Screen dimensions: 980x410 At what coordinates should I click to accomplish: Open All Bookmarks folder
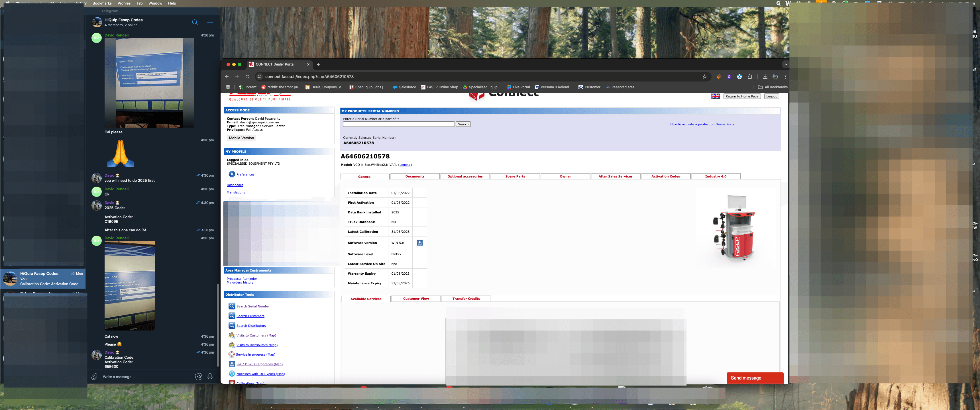773,87
